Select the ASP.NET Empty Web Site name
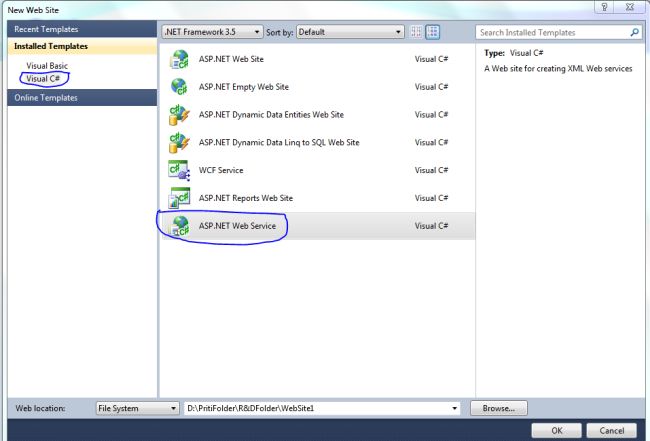This screenshot has height=441, width=650. pos(244,87)
